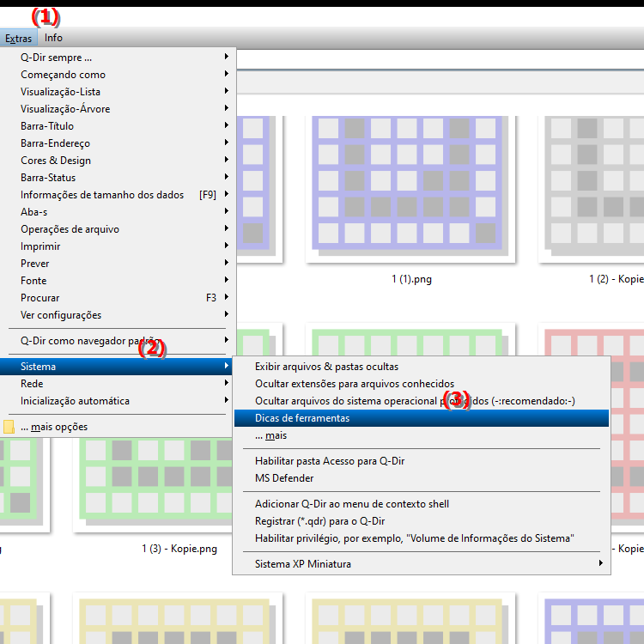Viewport: 644px width, 644px height.
Task: Open the Visualização-Árvore submenu
Action: point(118,109)
